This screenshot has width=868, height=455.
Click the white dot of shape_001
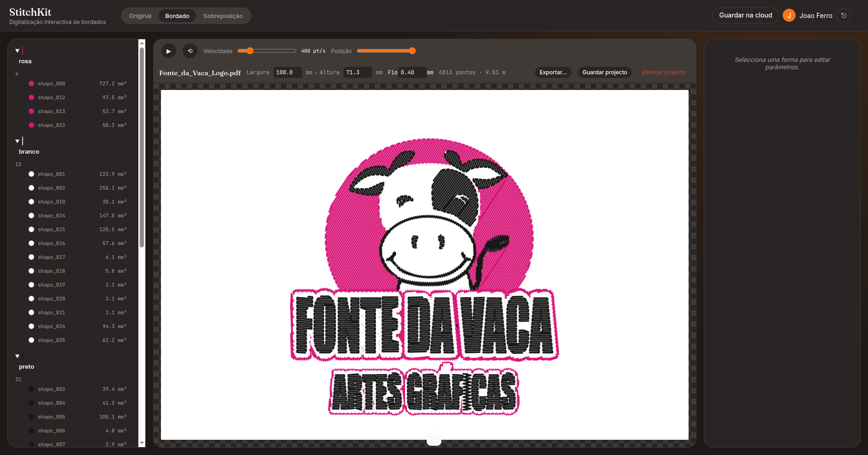point(31,174)
